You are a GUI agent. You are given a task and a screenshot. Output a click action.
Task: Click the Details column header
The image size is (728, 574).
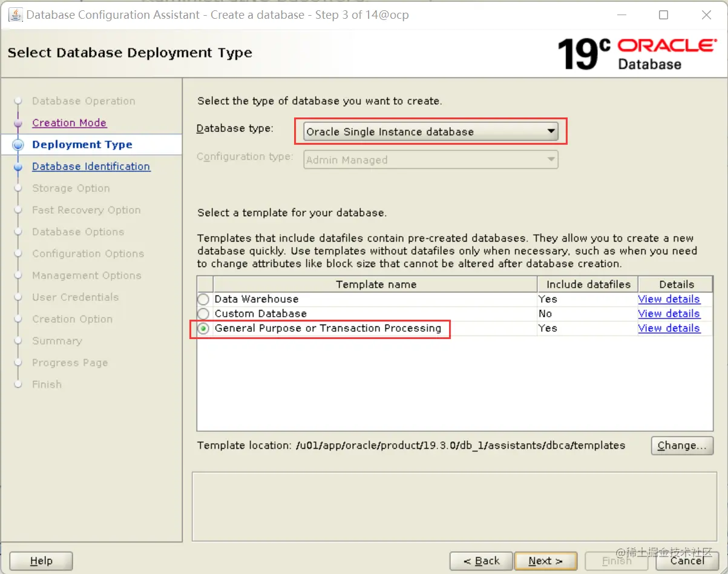click(x=676, y=284)
